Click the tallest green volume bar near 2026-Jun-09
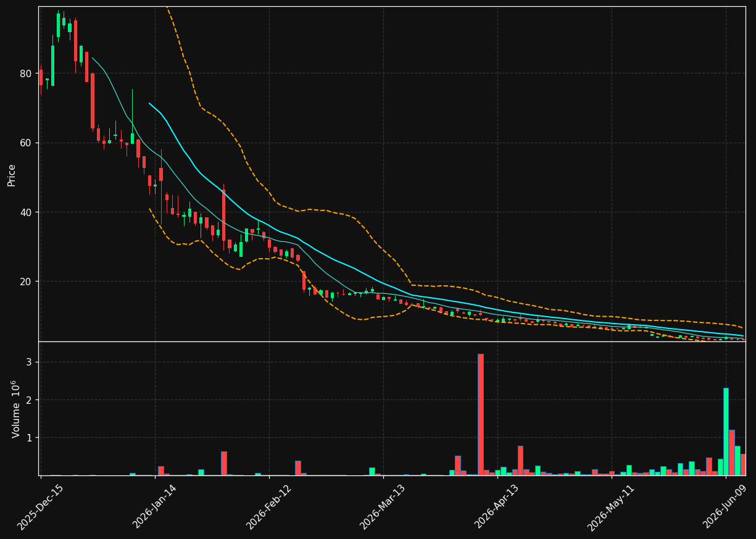 click(726, 432)
